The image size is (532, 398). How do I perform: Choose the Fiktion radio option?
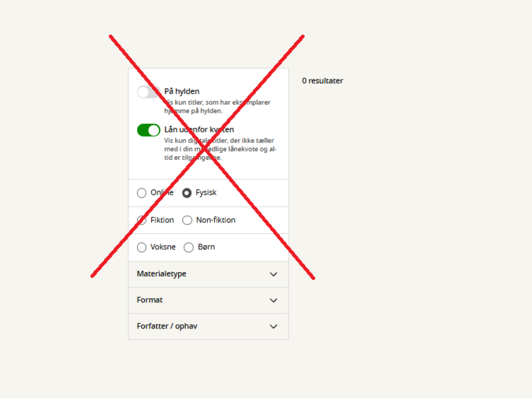click(x=141, y=220)
